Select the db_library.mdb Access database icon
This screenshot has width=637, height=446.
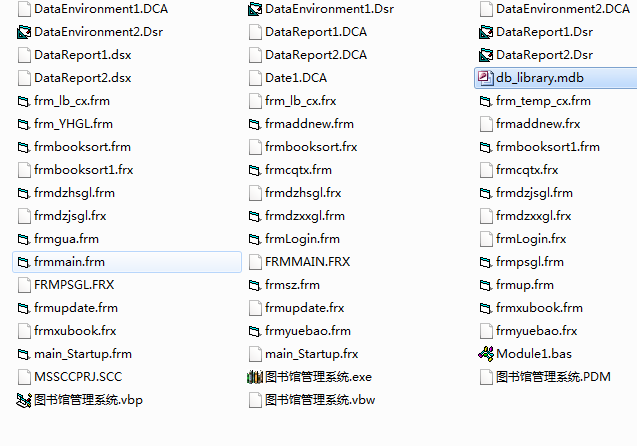(486, 78)
